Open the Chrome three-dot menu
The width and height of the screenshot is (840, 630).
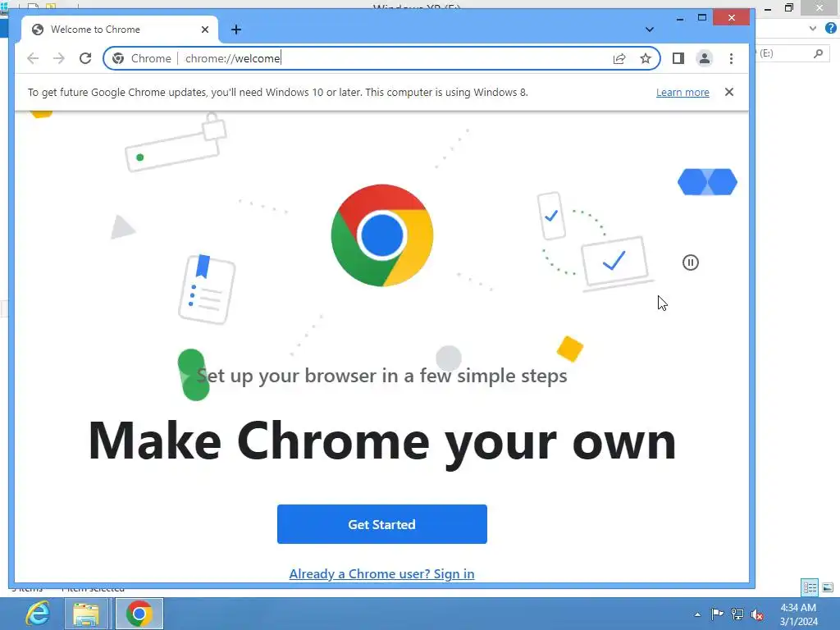pyautogui.click(x=731, y=58)
